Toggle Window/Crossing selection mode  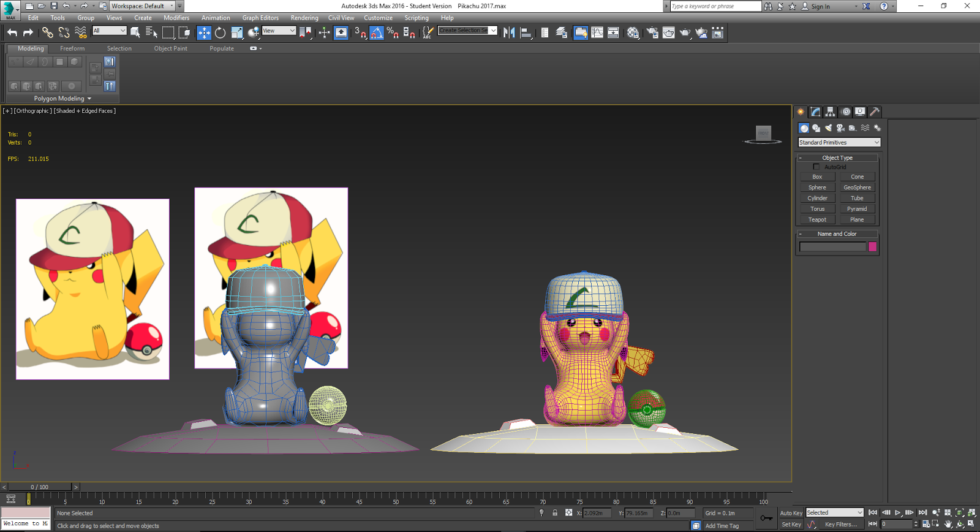[184, 32]
